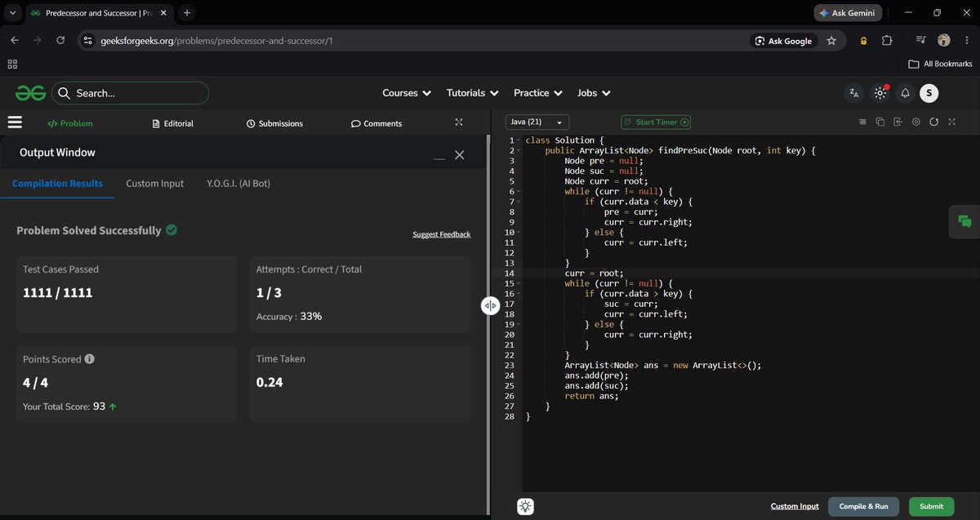
Task: Open the notifications bell
Action: pyautogui.click(x=905, y=93)
